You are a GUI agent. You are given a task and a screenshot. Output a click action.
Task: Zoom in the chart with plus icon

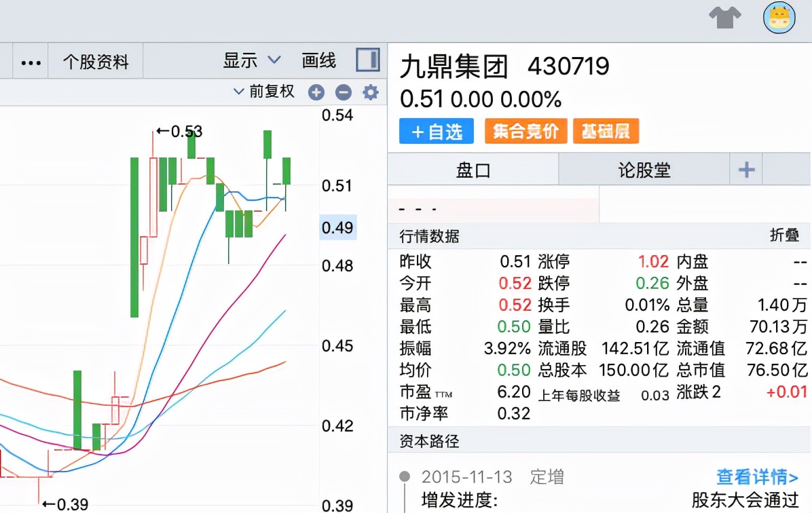(316, 93)
